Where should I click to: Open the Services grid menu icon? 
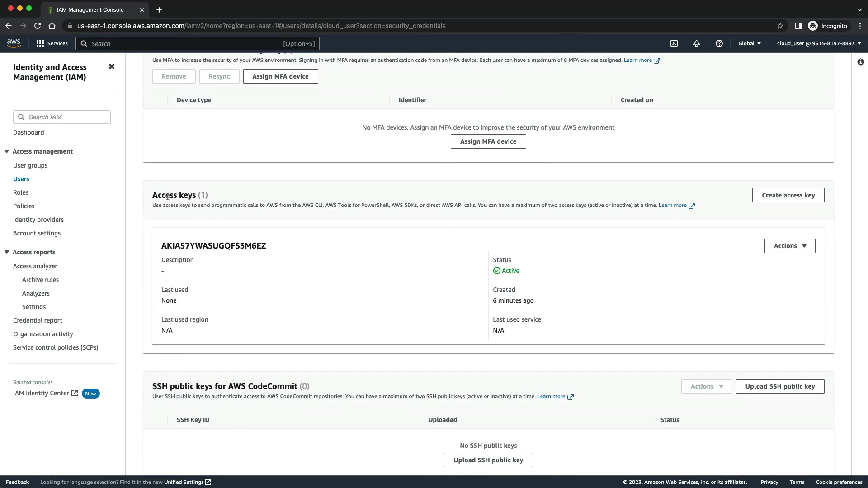(x=40, y=43)
